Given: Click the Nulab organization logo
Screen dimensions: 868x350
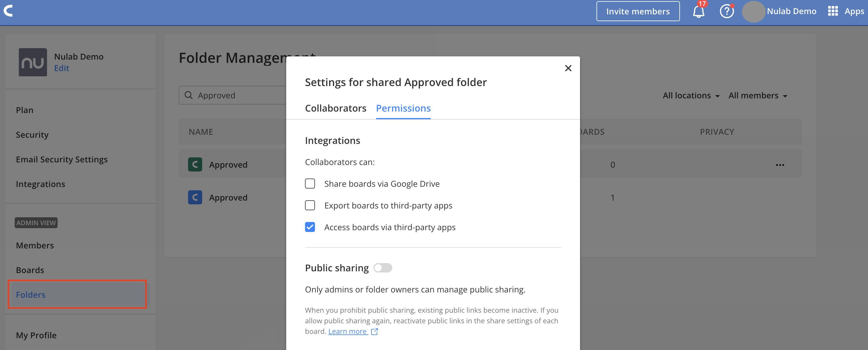Looking at the screenshot, I should [33, 62].
